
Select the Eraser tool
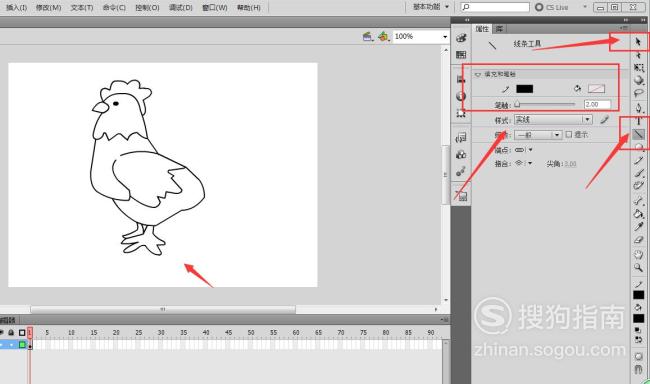pos(638,240)
